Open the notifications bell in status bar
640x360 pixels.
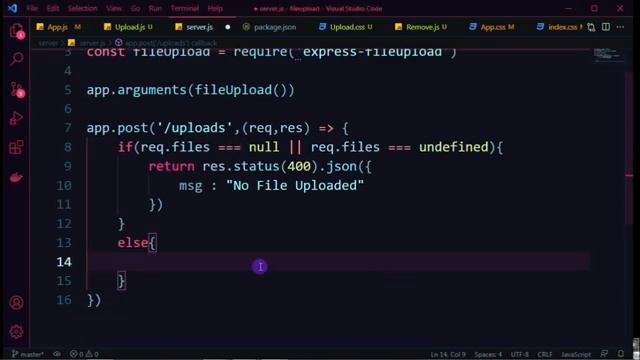(x=621, y=354)
